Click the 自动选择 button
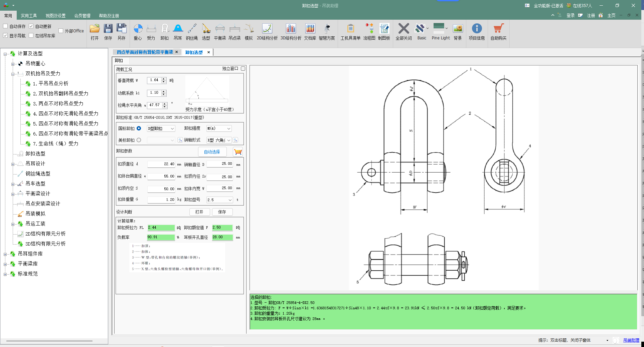Image resolution: width=644 pixels, height=347 pixels. pyautogui.click(x=212, y=152)
